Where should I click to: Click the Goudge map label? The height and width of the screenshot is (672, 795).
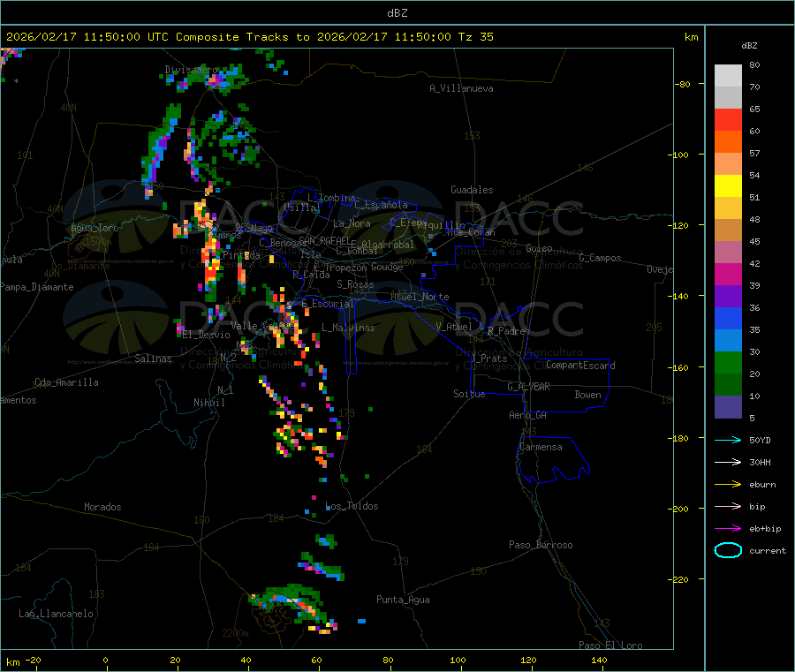[387, 267]
